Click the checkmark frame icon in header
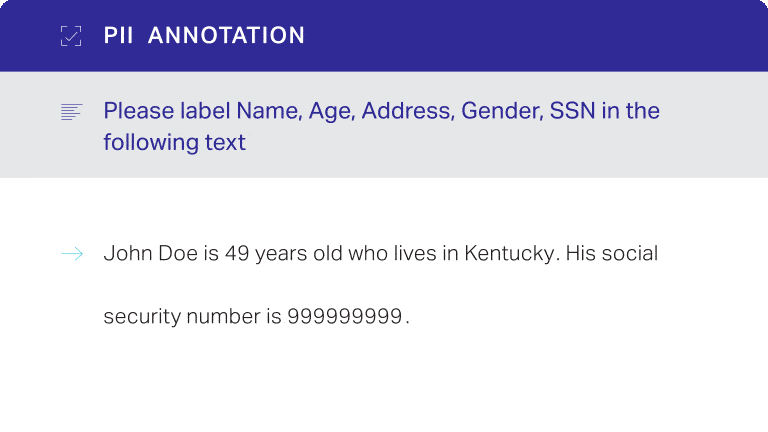The image size is (768, 432). (71, 36)
